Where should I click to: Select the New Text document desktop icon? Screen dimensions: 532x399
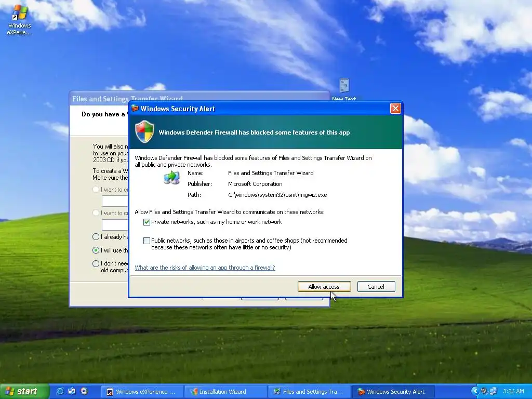344,89
